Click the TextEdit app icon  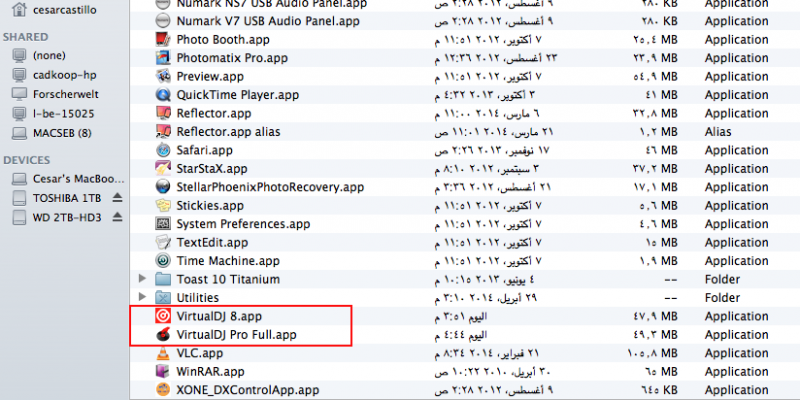(x=162, y=242)
